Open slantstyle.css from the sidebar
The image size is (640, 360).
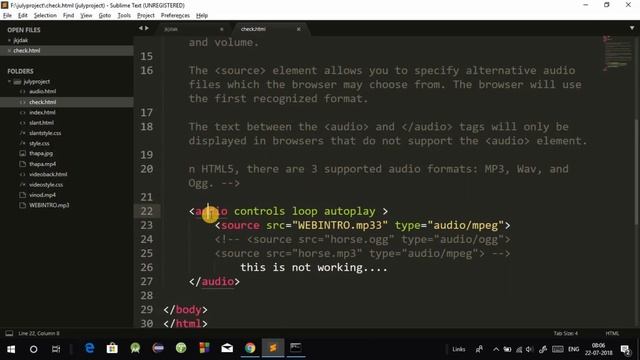click(45, 133)
